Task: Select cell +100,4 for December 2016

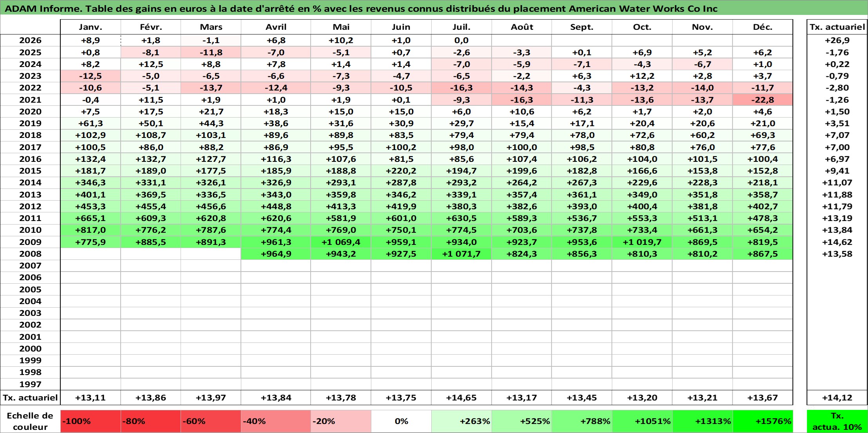Action: (x=763, y=159)
